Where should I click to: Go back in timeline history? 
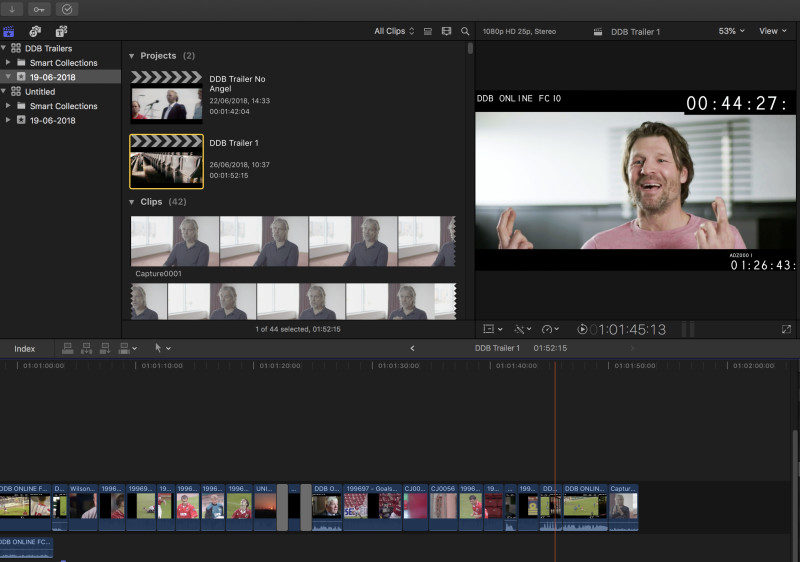pos(412,348)
